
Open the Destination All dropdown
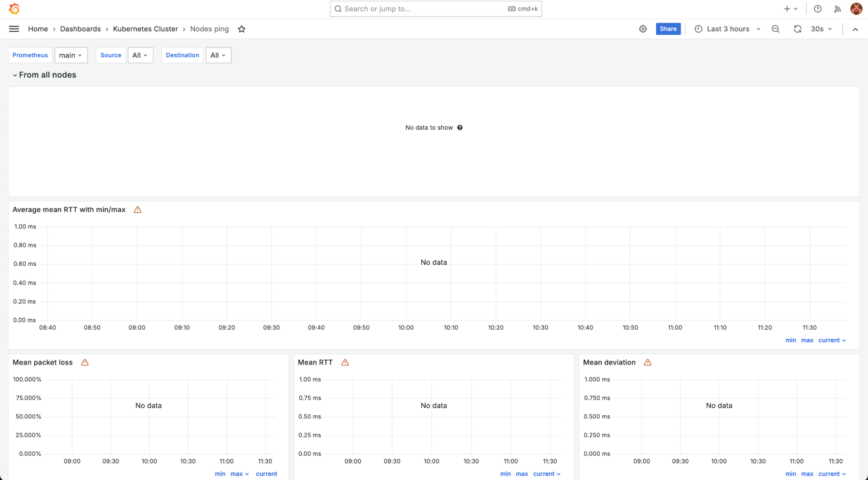click(218, 55)
